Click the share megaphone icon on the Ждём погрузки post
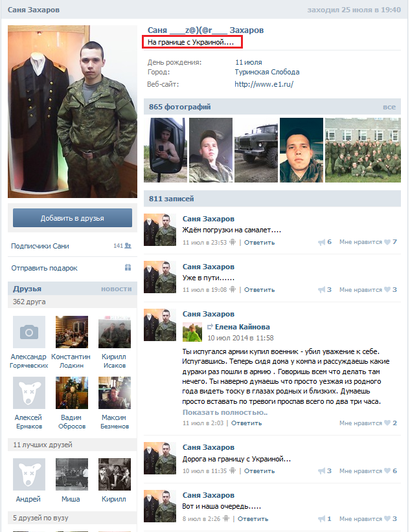This screenshot has width=410, height=532. click(x=321, y=242)
